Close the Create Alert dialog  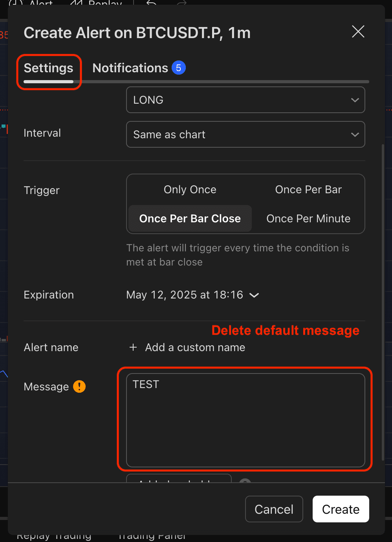click(358, 32)
